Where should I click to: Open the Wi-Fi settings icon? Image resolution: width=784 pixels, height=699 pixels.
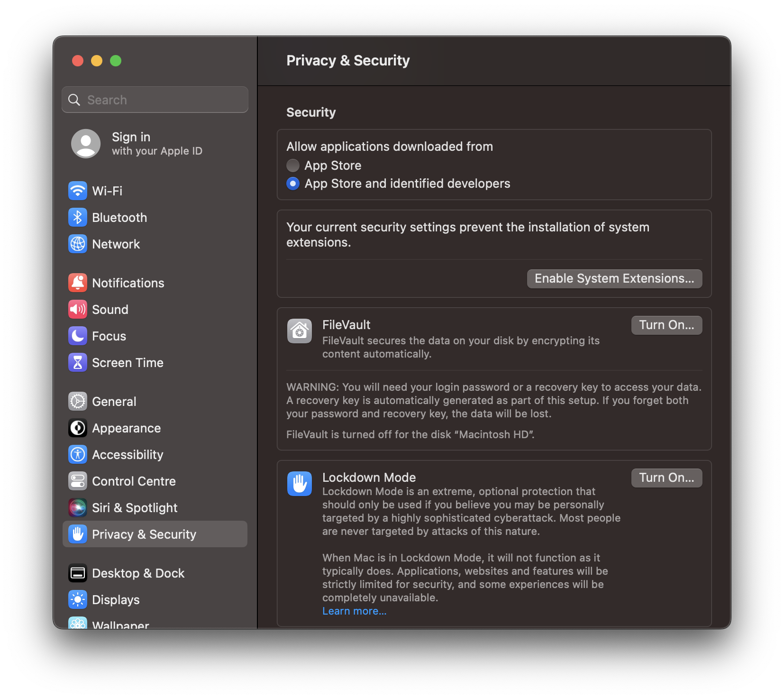78,191
